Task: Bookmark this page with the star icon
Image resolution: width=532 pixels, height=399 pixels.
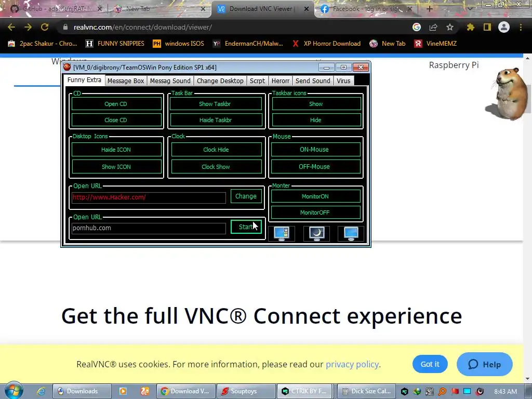Action: coord(450,27)
